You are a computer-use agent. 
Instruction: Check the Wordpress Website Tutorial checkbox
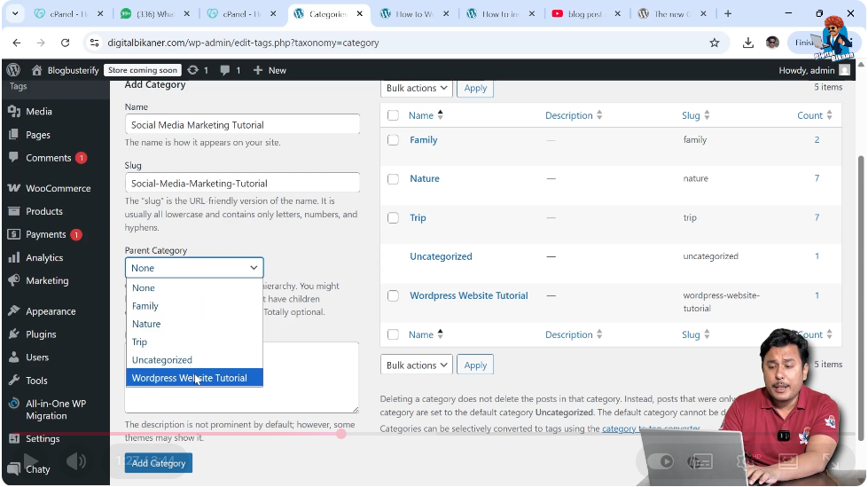click(x=393, y=296)
